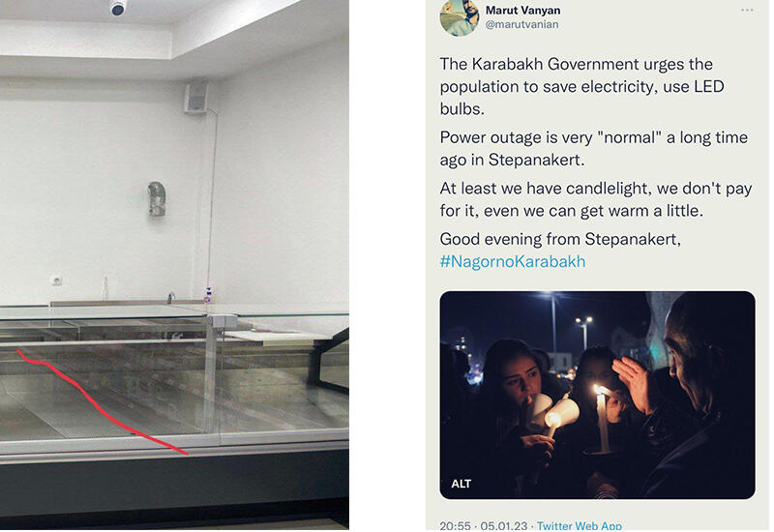Open the candlelight vigil photo
774x532 pixels.
[597, 395]
